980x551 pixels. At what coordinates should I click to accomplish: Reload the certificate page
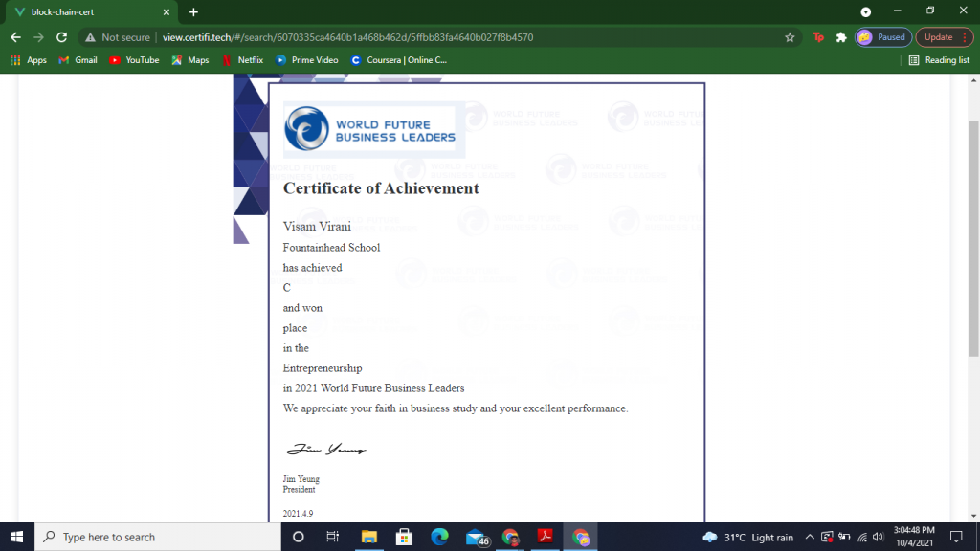pos(61,37)
